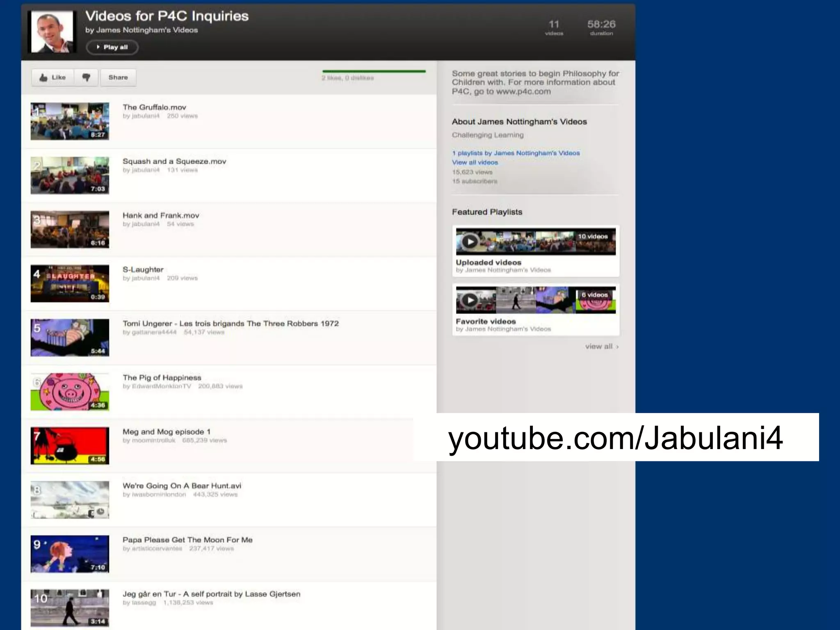
Task: Click the '11 videos' count text
Action: 554,27
